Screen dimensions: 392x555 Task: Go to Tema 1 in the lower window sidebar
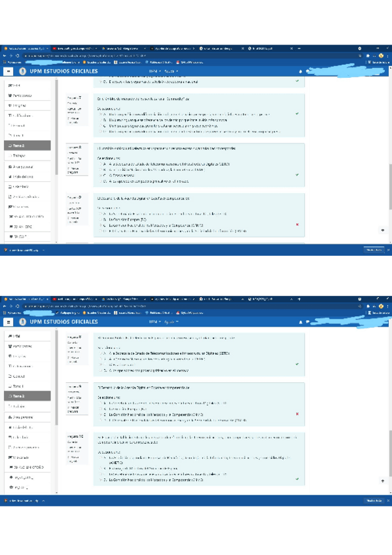click(x=27, y=386)
